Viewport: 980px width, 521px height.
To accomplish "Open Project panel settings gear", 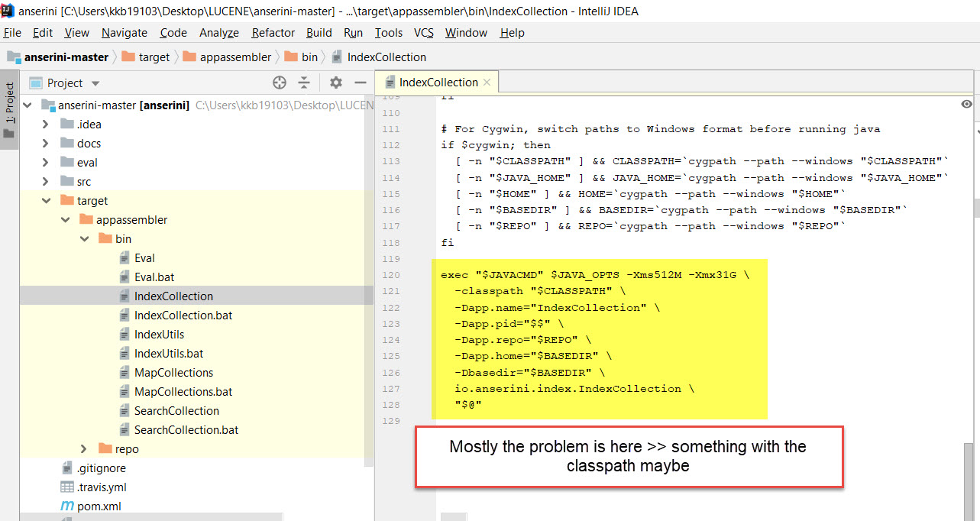I will pyautogui.click(x=336, y=83).
